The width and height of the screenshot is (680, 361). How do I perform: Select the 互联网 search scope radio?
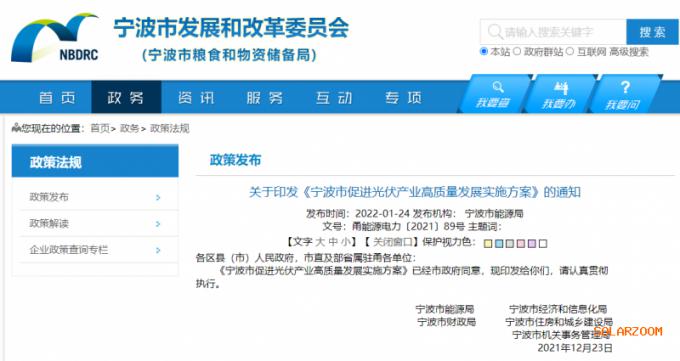click(570, 52)
